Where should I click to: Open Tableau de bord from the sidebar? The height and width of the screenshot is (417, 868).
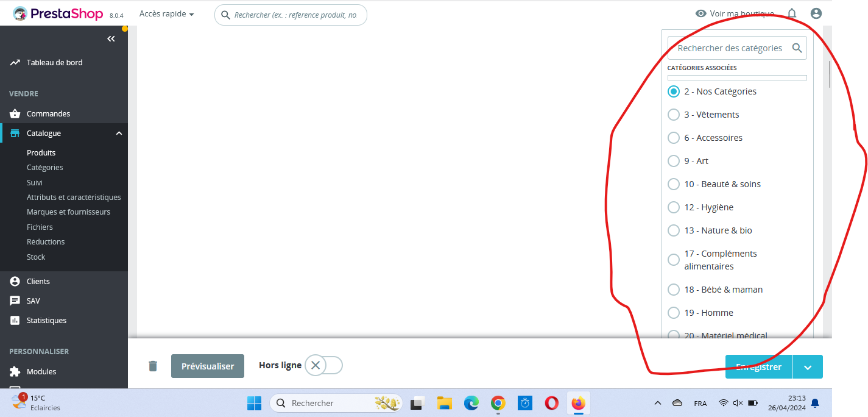click(x=54, y=62)
